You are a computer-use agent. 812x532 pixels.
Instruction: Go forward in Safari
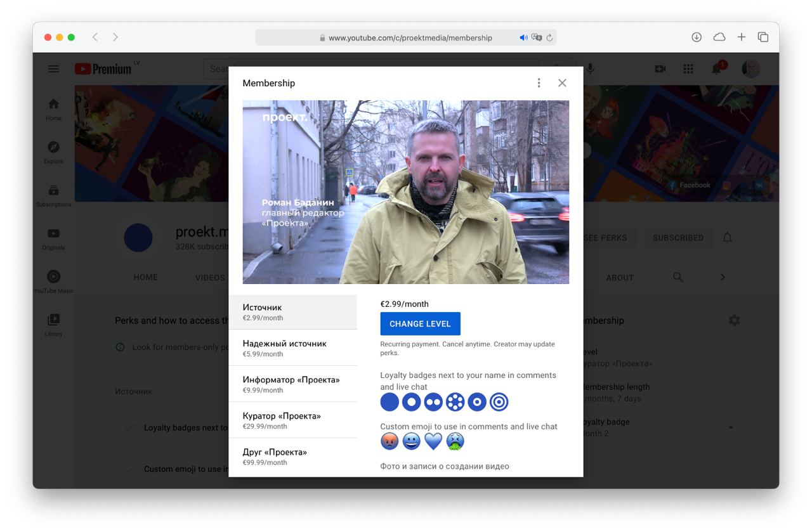[x=115, y=37]
